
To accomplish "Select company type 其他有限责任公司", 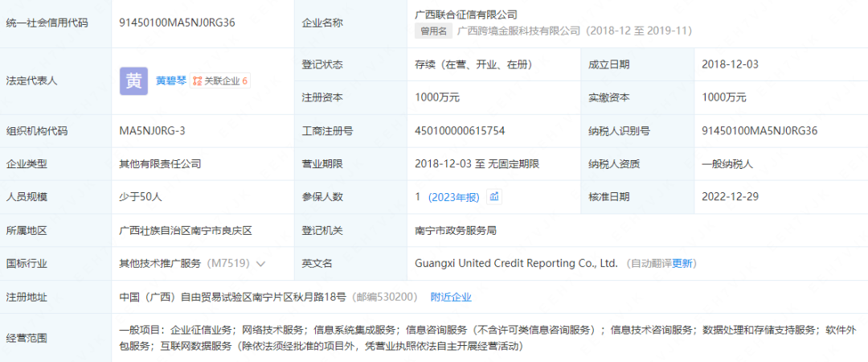I will click(x=160, y=164).
